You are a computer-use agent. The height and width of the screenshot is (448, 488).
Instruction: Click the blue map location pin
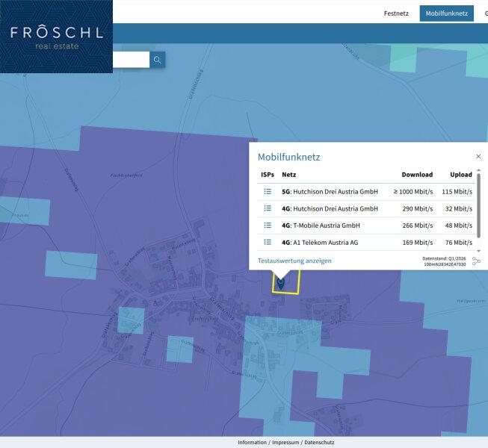point(280,284)
